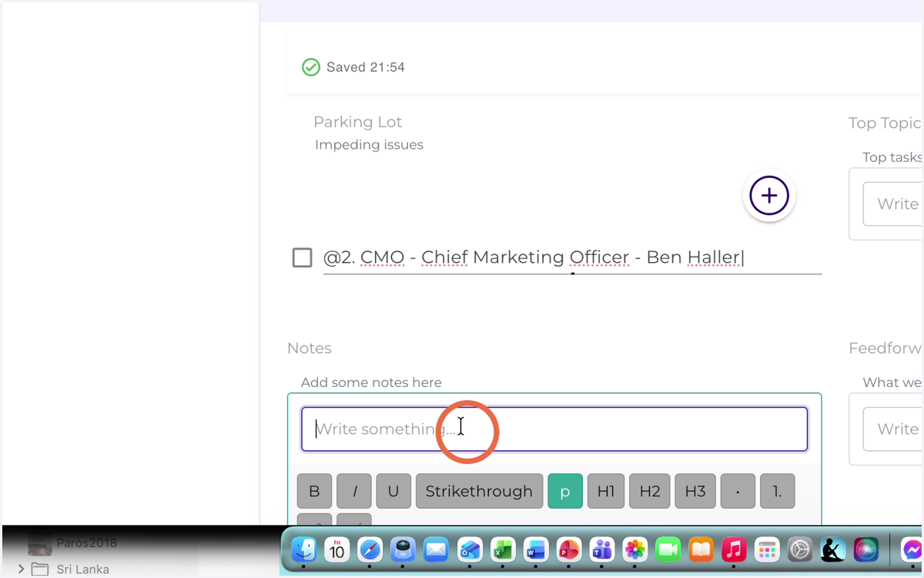The image size is (924, 578).
Task: Click the circled plus add-item button
Action: point(769,196)
